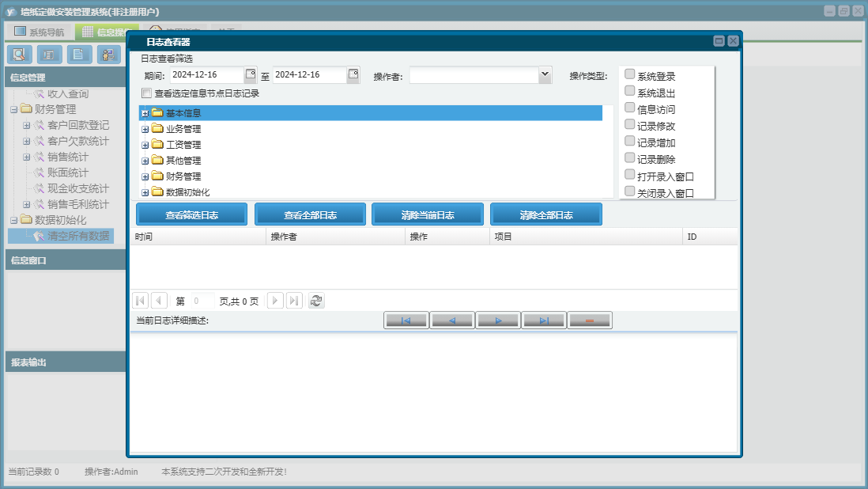Expand 销售毛利统计 in sidebar tree

pos(26,204)
